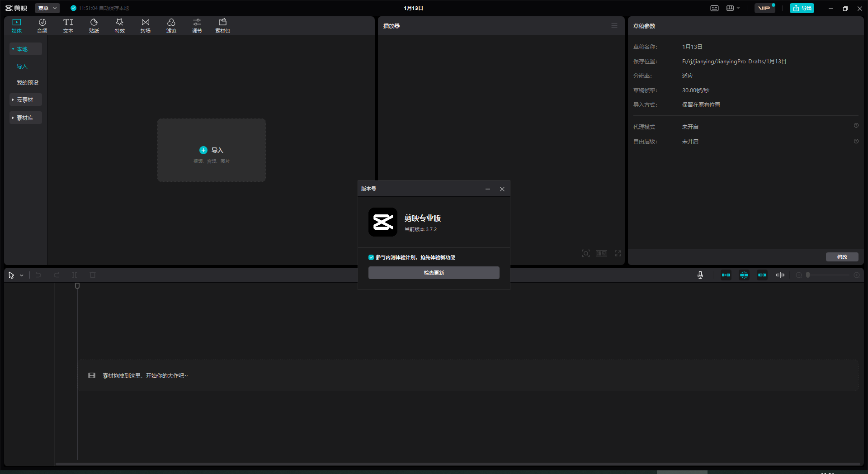Close the 版本号 dialog
Screen dimensions: 868x474
[502, 189]
